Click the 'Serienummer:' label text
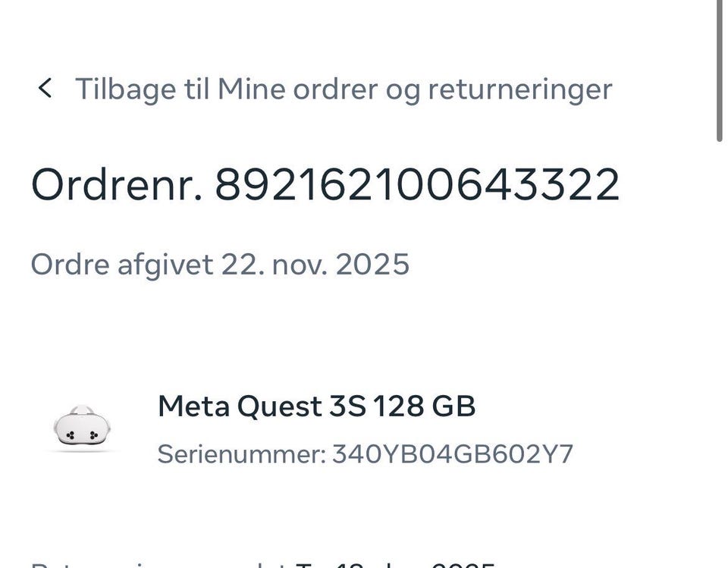 coord(241,454)
